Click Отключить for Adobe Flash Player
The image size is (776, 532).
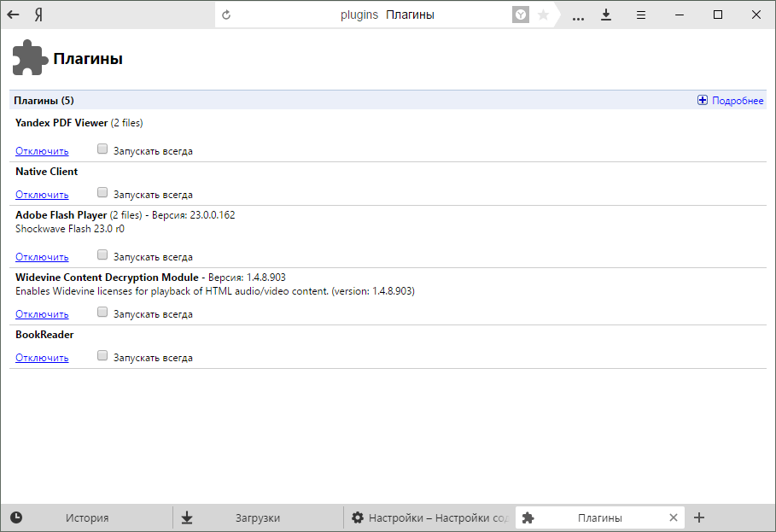click(x=42, y=257)
